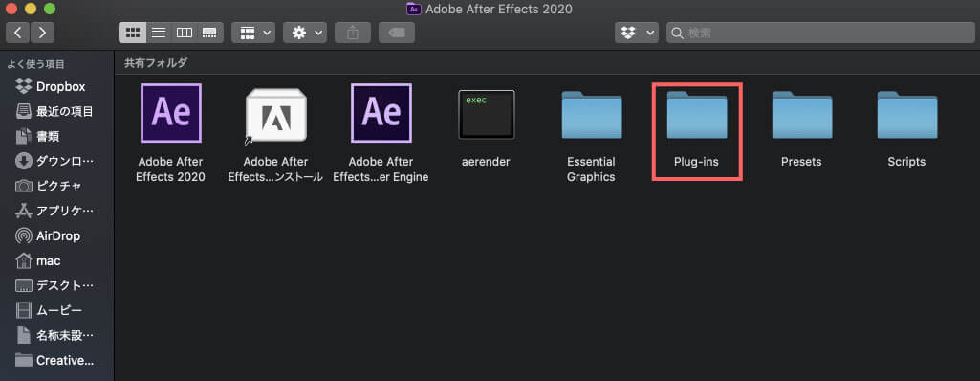Open ムービー in the sidebar

coord(56,310)
